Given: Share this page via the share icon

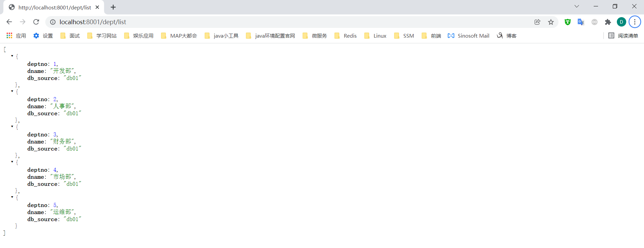Looking at the screenshot, I should point(537,22).
